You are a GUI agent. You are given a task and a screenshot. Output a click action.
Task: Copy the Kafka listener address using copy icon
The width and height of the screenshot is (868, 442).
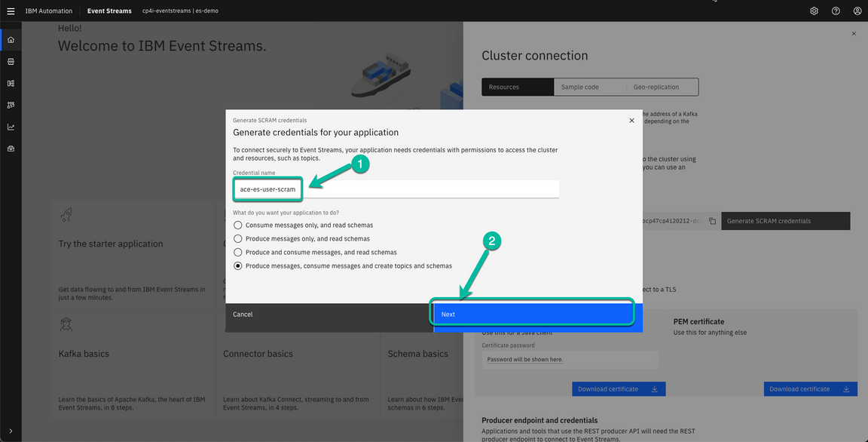712,220
